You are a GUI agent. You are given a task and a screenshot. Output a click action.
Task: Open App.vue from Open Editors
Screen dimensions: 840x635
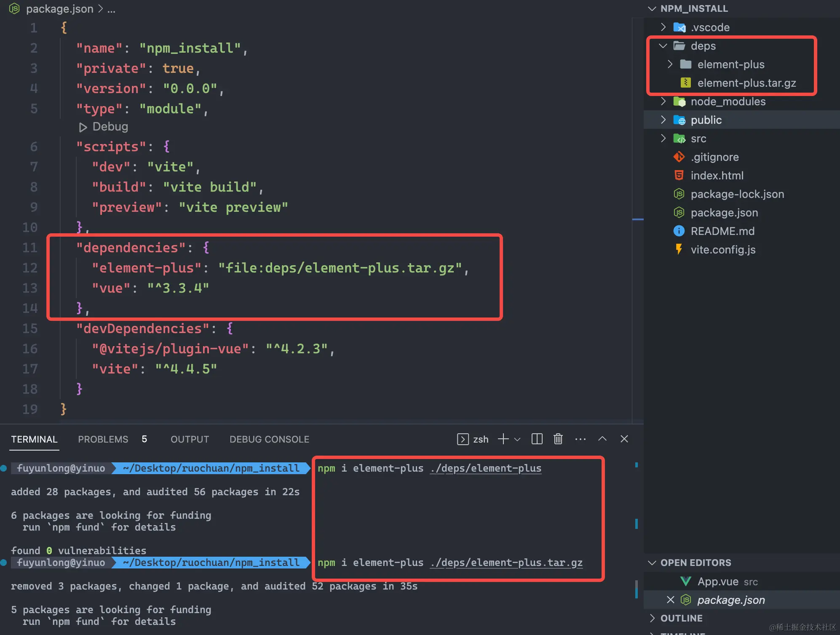point(718,582)
